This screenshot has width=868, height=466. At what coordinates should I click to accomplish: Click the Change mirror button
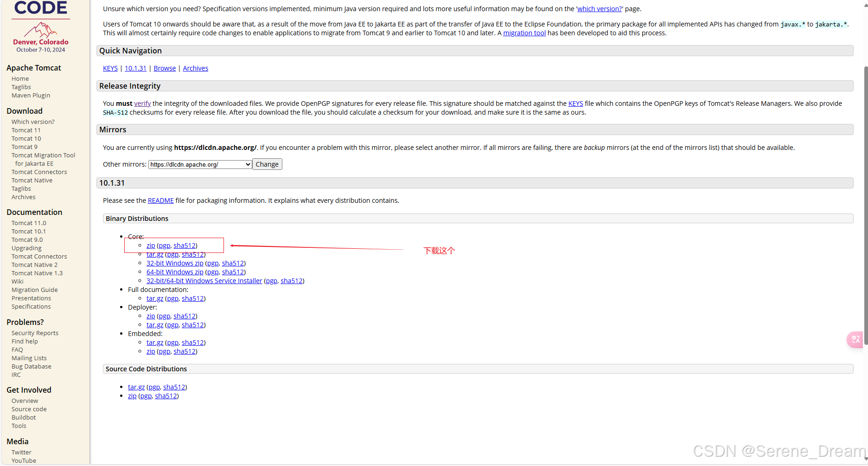(267, 164)
